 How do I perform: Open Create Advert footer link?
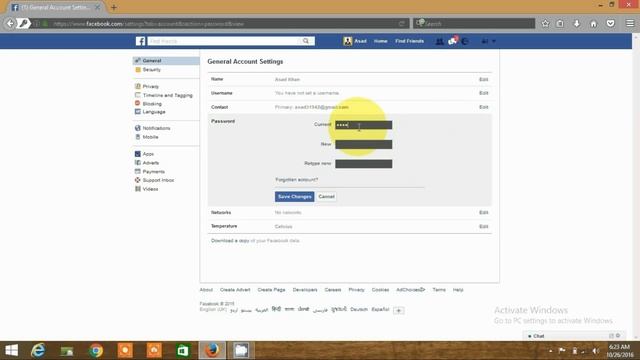pyautogui.click(x=235, y=290)
